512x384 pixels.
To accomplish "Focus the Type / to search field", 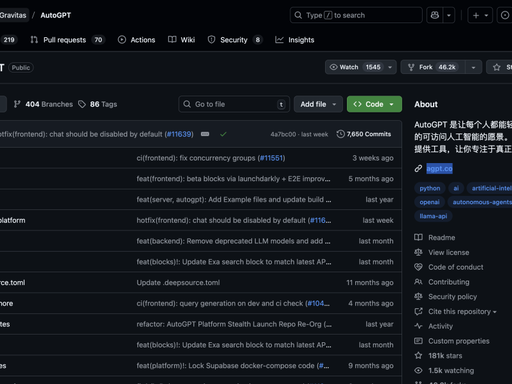I will click(356, 15).
